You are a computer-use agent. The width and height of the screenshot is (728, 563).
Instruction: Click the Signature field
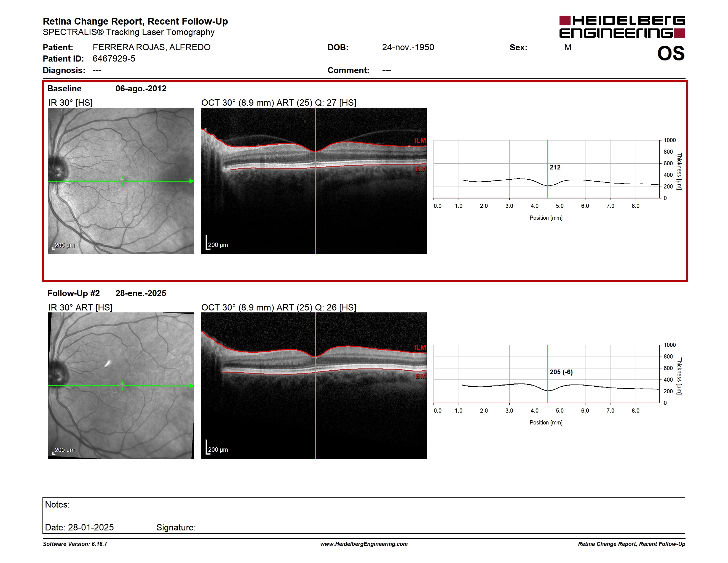pos(176,527)
